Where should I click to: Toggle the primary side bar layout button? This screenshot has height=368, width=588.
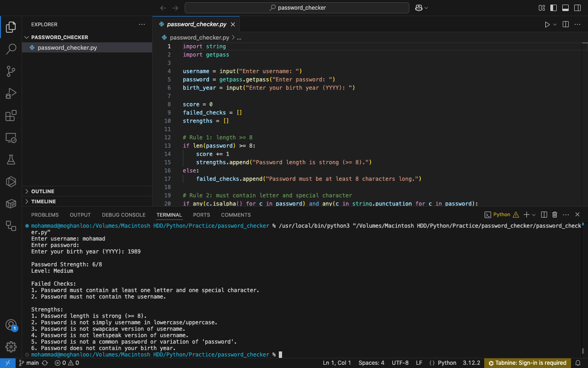pos(554,8)
